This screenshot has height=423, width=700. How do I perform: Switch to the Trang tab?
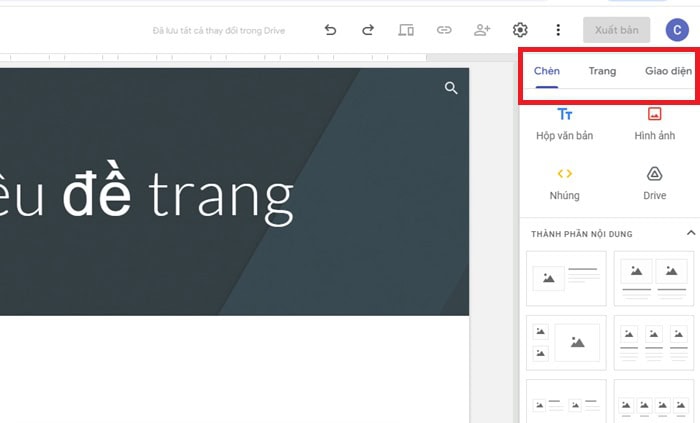click(602, 71)
